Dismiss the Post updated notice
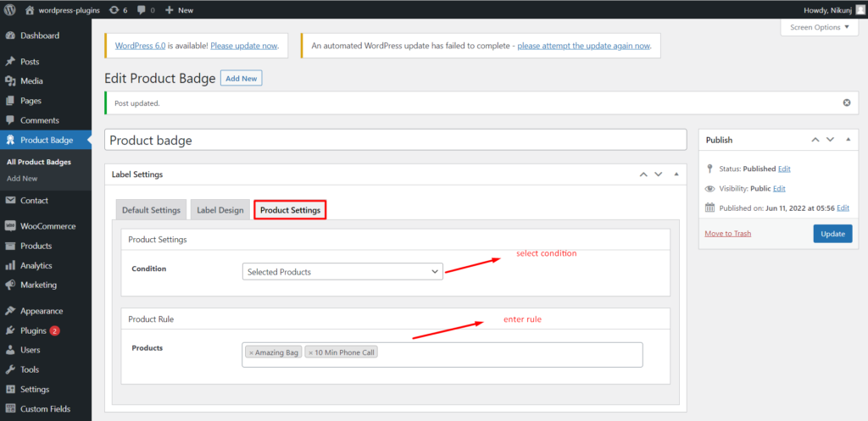The height and width of the screenshot is (421, 868). pos(847,102)
